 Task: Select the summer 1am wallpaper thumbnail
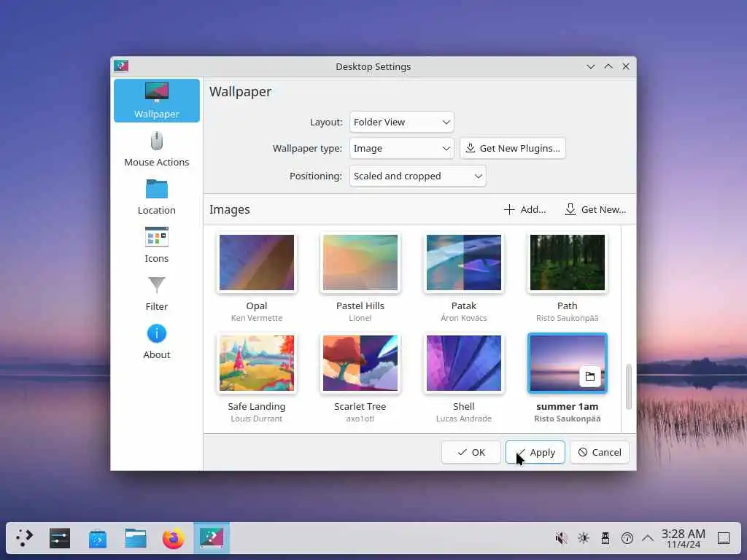click(x=567, y=363)
